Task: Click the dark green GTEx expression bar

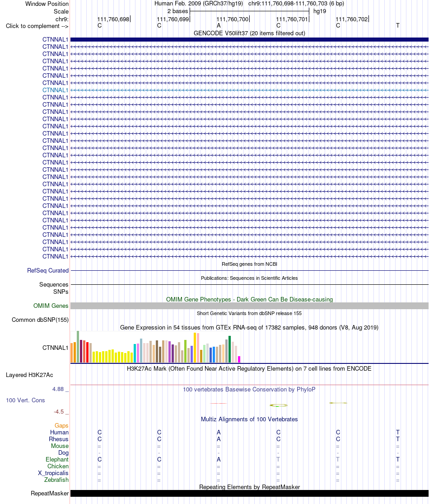Action: (229, 349)
